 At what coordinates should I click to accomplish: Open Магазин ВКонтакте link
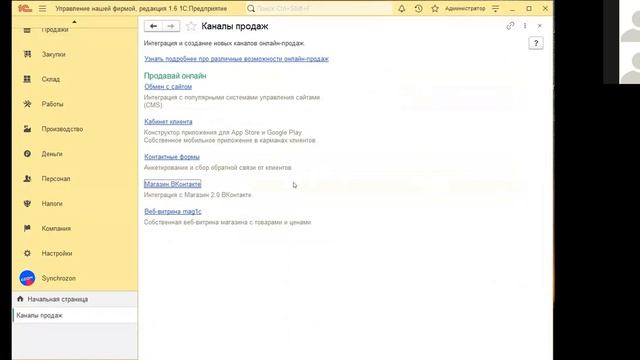coord(173,184)
